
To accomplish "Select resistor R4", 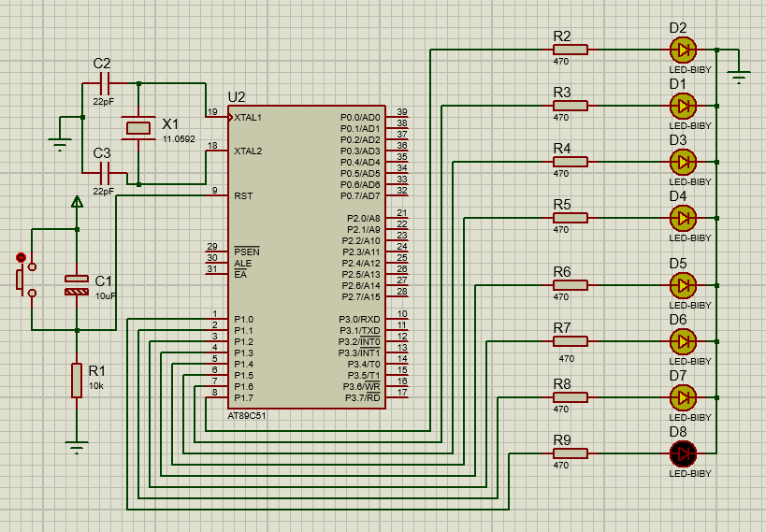I will coord(571,162).
